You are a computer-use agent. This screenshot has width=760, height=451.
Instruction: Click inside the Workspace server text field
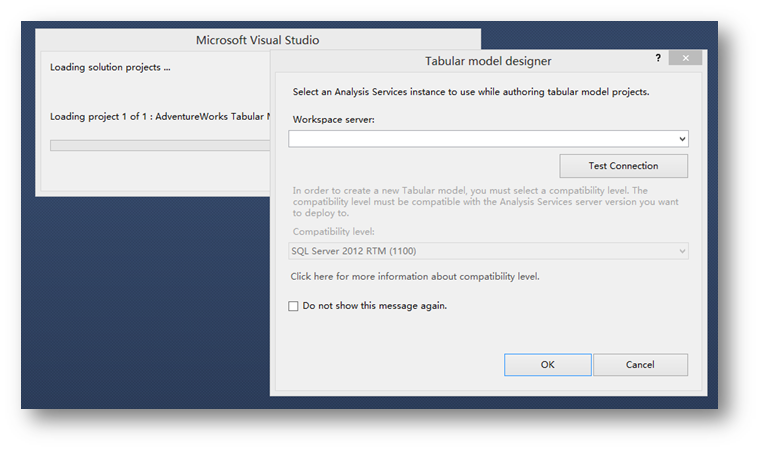pyautogui.click(x=480, y=139)
